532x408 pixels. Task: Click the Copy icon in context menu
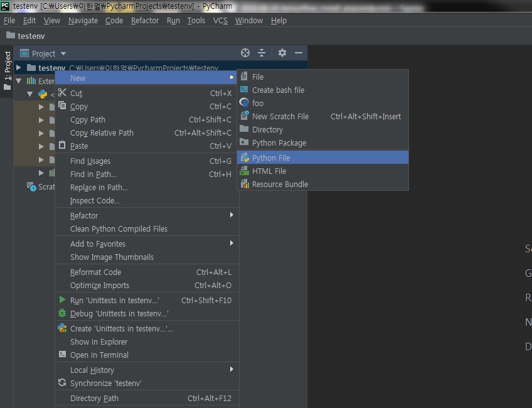62,106
